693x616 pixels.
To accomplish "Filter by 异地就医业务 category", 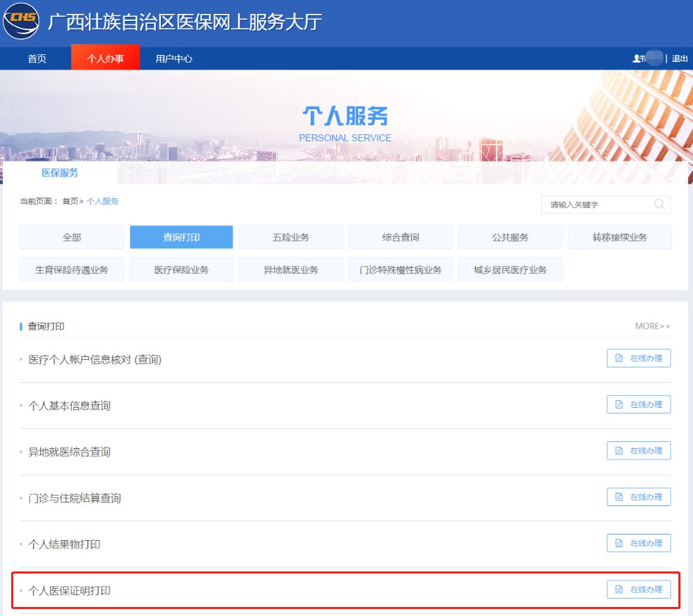I will coord(291,270).
